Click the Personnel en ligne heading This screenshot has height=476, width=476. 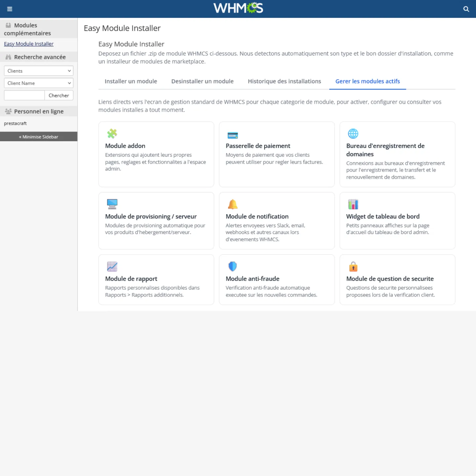coord(39,111)
